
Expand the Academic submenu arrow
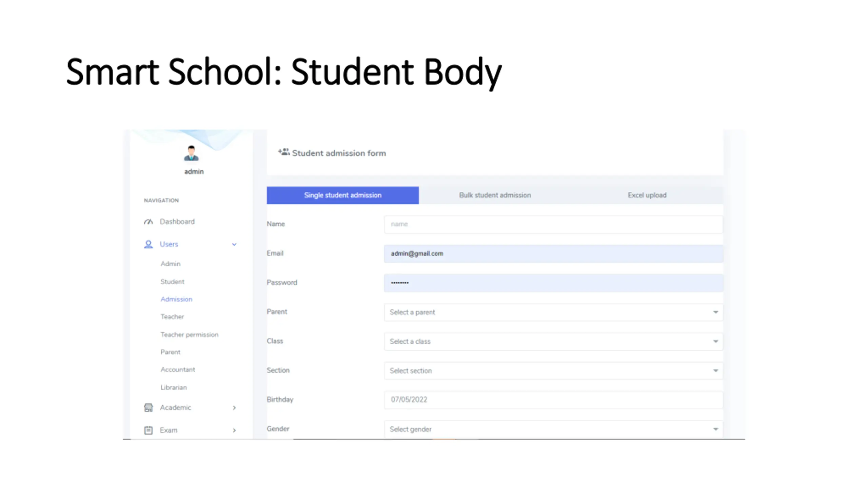234,408
